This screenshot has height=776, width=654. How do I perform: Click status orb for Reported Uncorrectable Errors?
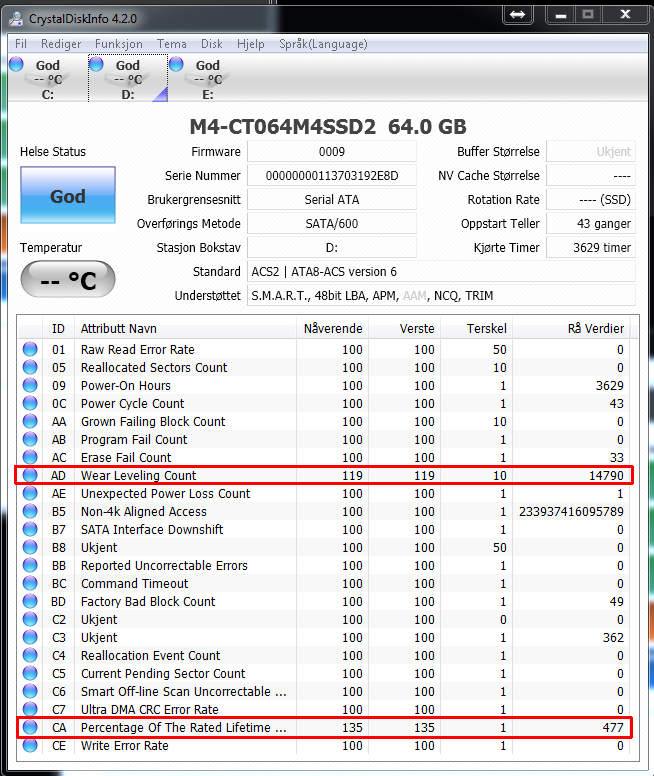click(x=30, y=565)
